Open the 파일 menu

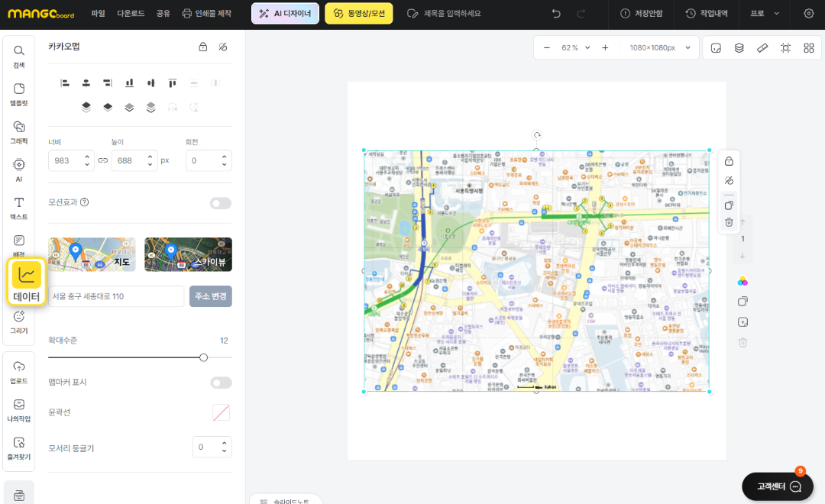point(98,13)
